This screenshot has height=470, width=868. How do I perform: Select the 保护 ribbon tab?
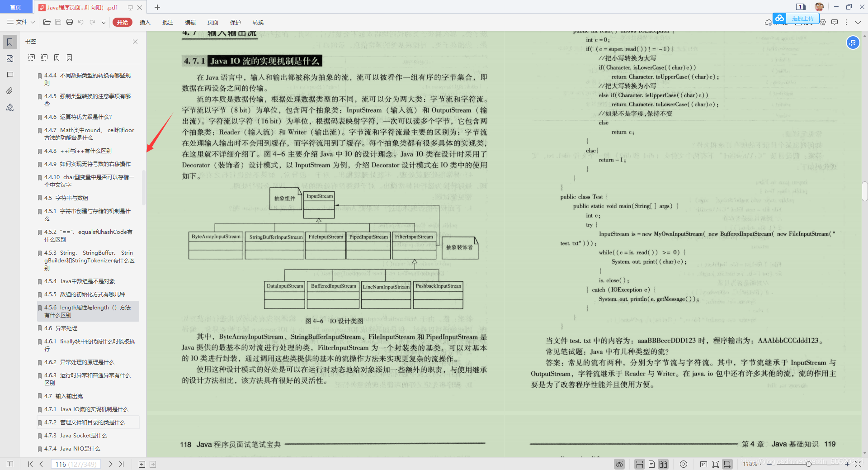click(x=236, y=22)
